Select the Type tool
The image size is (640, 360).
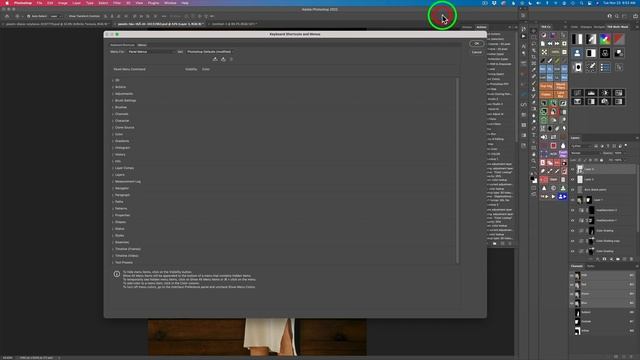[533, 135]
